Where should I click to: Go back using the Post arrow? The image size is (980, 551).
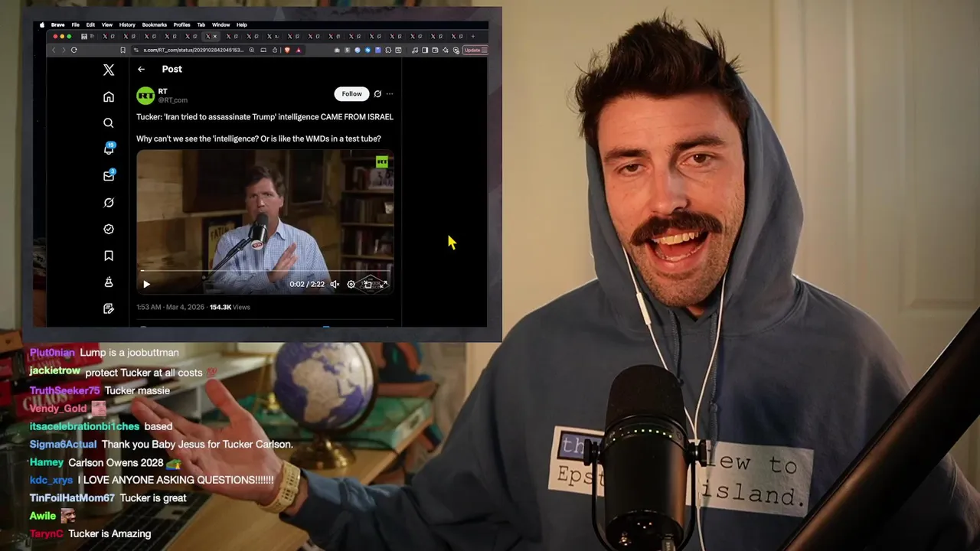pyautogui.click(x=142, y=69)
